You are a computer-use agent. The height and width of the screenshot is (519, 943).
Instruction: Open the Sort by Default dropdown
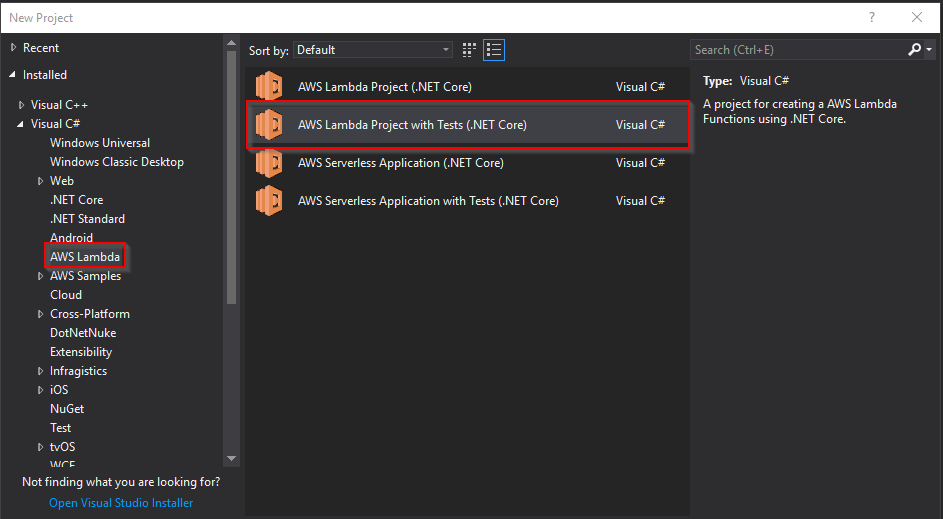coord(373,50)
